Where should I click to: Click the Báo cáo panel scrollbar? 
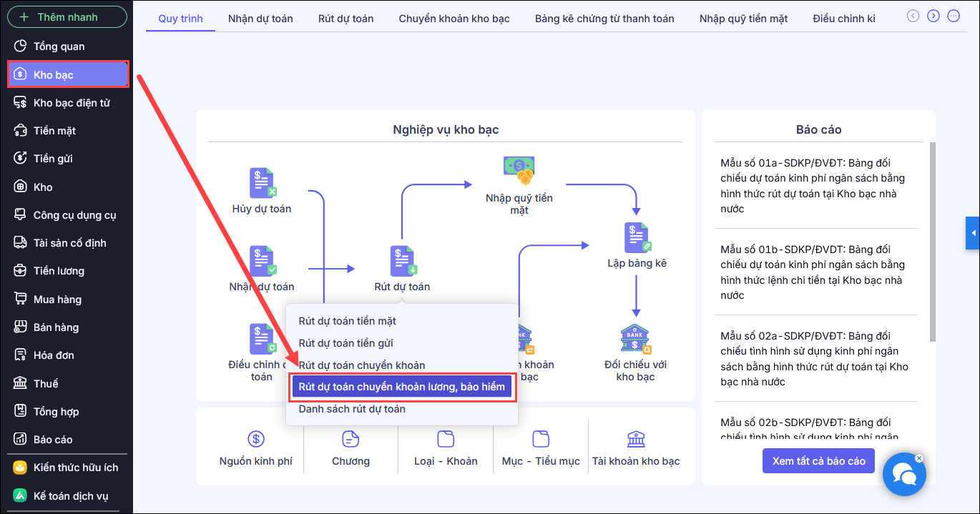pyautogui.click(x=932, y=242)
